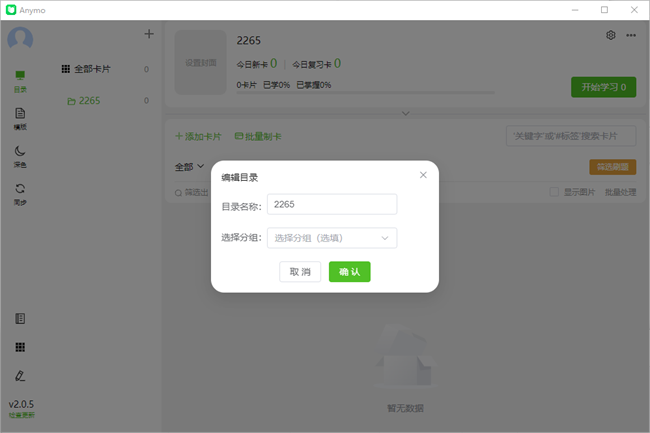The height and width of the screenshot is (433, 650).
Task: Toggle 深色 dark mode
Action: coord(20,155)
